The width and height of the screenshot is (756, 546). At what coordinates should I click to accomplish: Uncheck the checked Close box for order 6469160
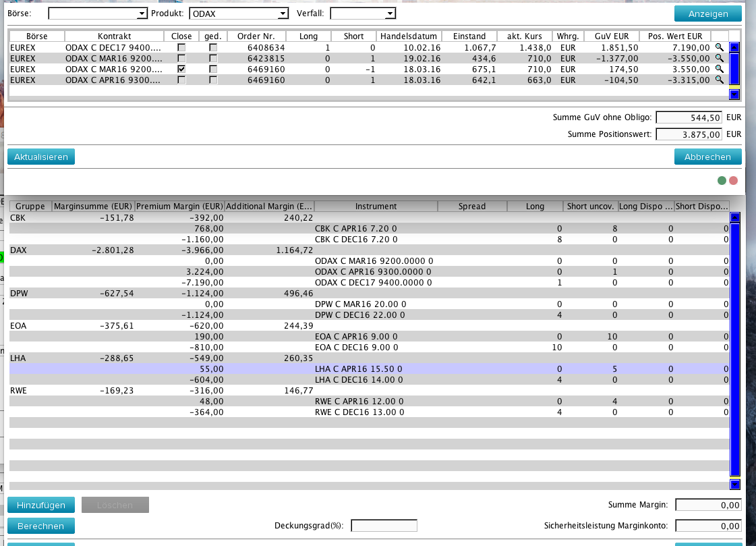(x=181, y=70)
